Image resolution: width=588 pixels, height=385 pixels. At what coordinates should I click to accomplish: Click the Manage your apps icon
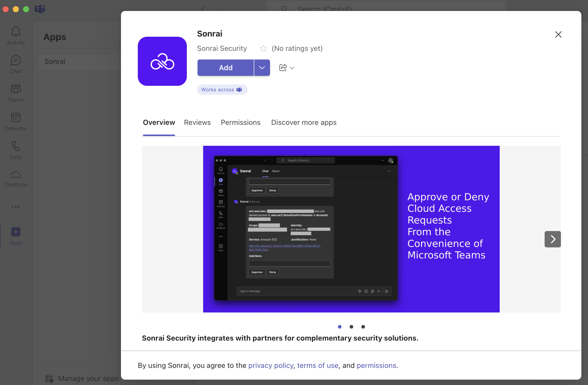pyautogui.click(x=49, y=379)
